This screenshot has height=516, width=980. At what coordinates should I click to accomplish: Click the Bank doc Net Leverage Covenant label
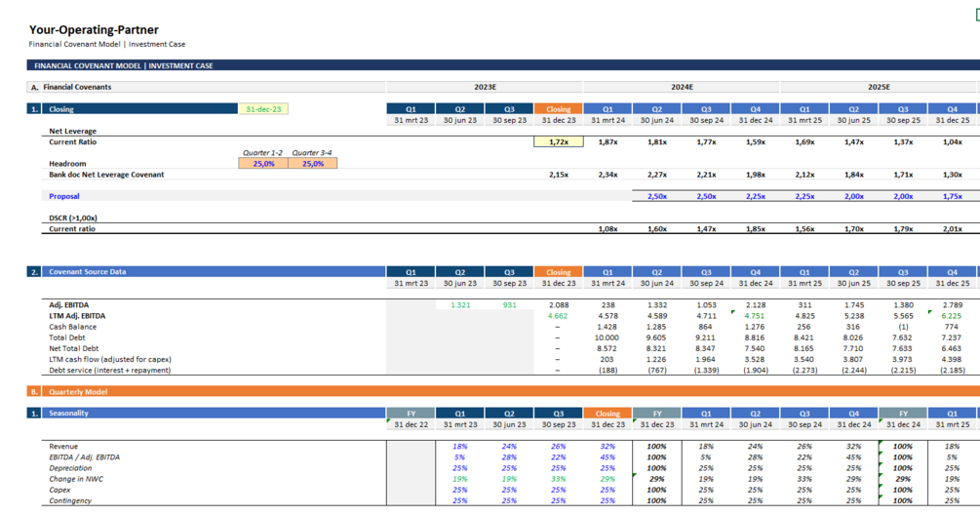coord(106,175)
